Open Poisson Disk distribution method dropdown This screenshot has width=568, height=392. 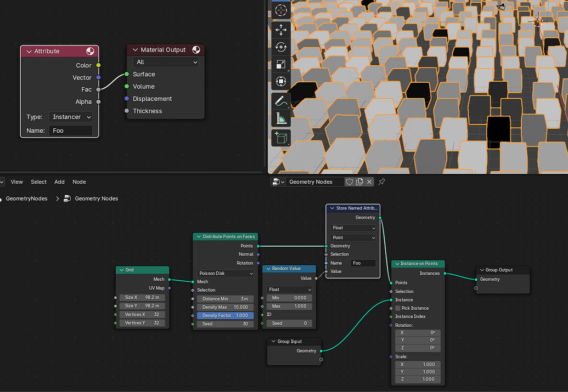pyautogui.click(x=225, y=273)
